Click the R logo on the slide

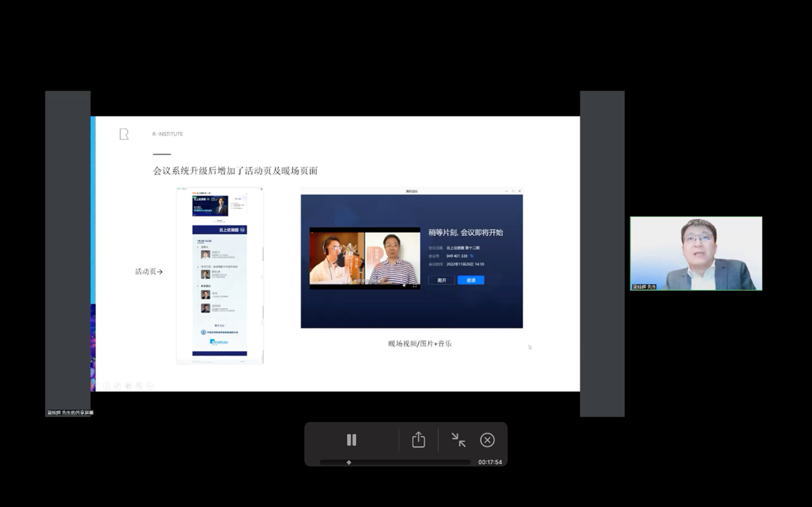[x=124, y=134]
